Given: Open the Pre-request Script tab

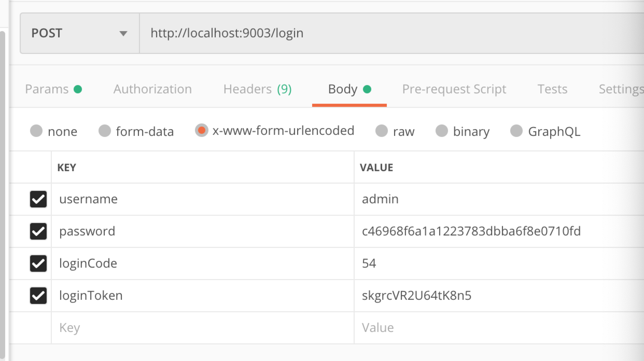Looking at the screenshot, I should tap(454, 89).
